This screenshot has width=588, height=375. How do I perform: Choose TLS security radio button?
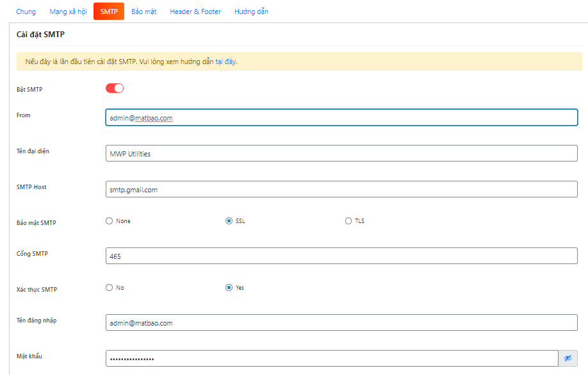[x=348, y=221]
